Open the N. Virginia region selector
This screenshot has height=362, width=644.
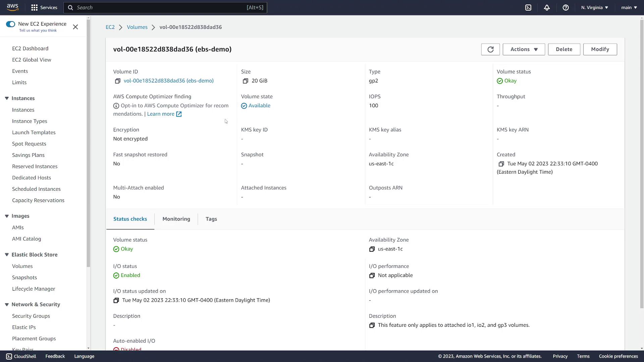(594, 7)
